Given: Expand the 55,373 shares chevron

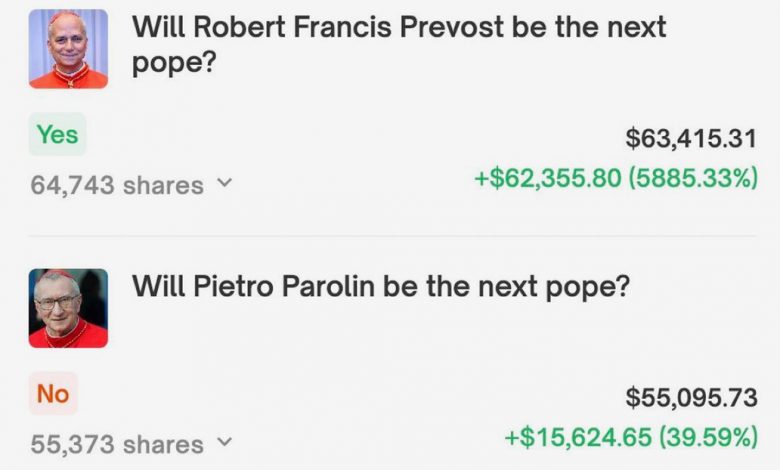Looking at the screenshot, I should point(225,442).
